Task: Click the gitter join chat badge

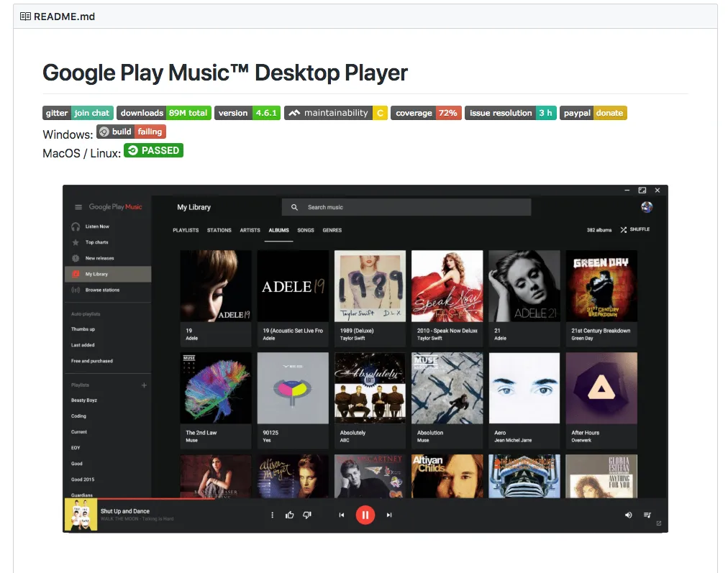Action: point(78,113)
